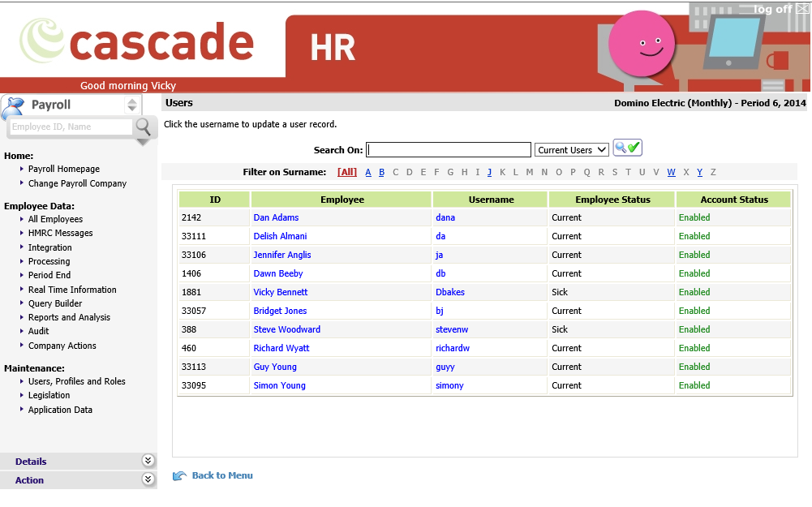This screenshot has height=507, width=812.
Task: Click the Employee Status column header
Action: (612, 200)
